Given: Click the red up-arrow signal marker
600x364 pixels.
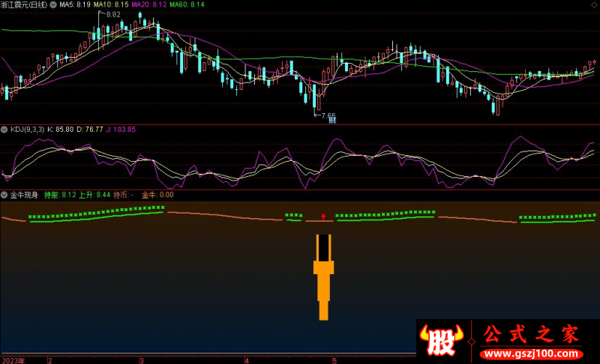Looking at the screenshot, I should click(x=323, y=216).
